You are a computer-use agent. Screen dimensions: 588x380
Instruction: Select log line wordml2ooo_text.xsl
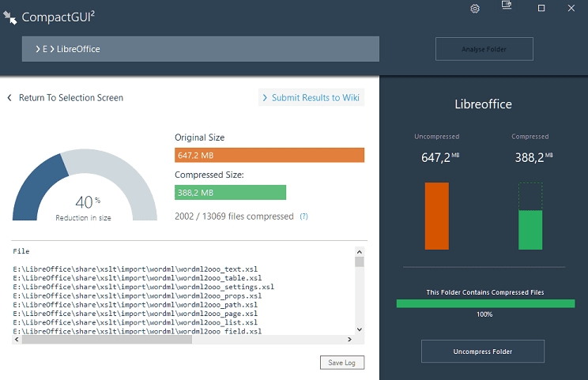point(135,269)
